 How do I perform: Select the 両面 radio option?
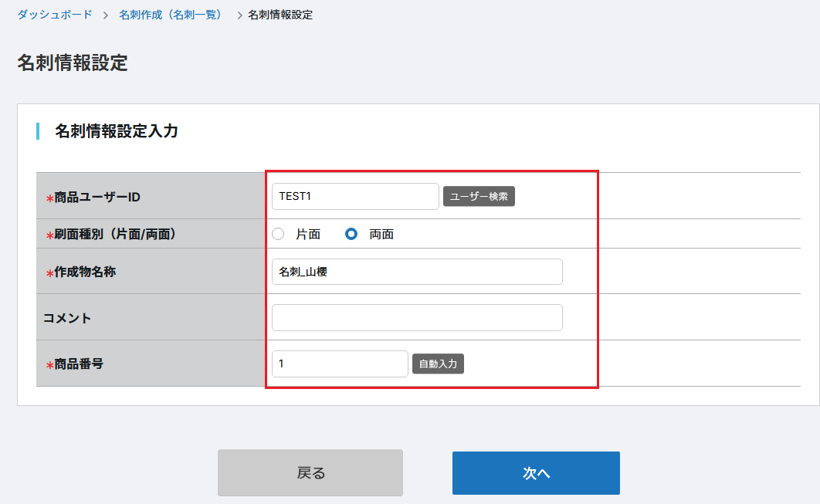[x=351, y=234]
